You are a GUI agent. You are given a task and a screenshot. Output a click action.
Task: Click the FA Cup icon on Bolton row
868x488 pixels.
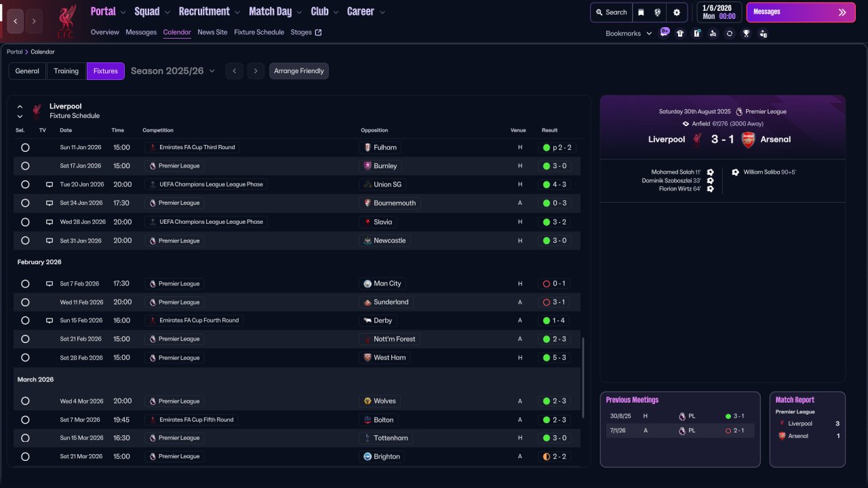[153, 420]
